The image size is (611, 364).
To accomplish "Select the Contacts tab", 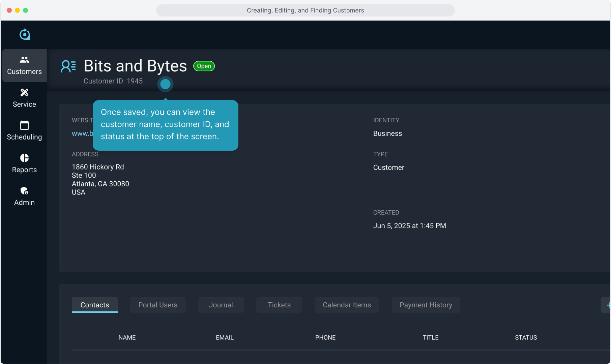I will tap(95, 305).
